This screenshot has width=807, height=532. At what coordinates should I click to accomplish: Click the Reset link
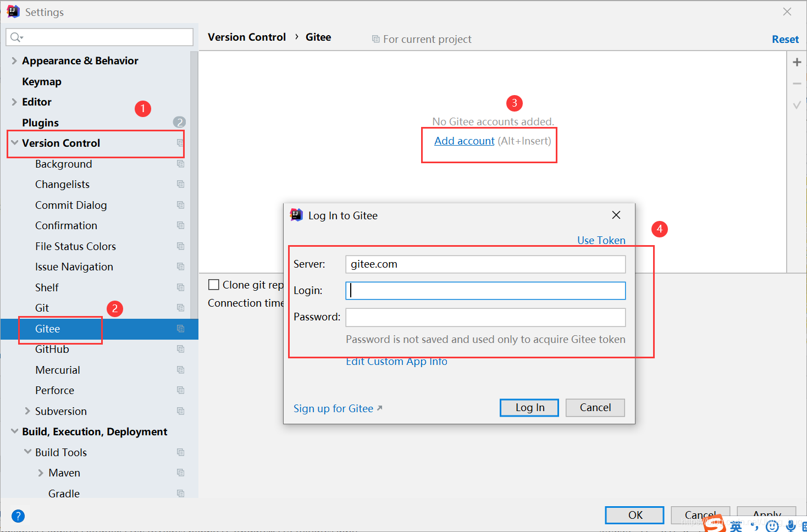pyautogui.click(x=785, y=39)
